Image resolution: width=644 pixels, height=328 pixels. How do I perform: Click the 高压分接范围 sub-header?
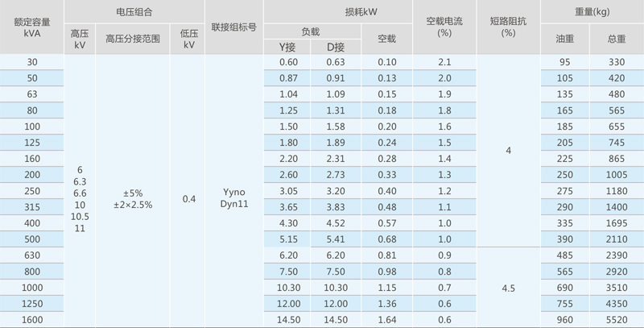coord(134,39)
